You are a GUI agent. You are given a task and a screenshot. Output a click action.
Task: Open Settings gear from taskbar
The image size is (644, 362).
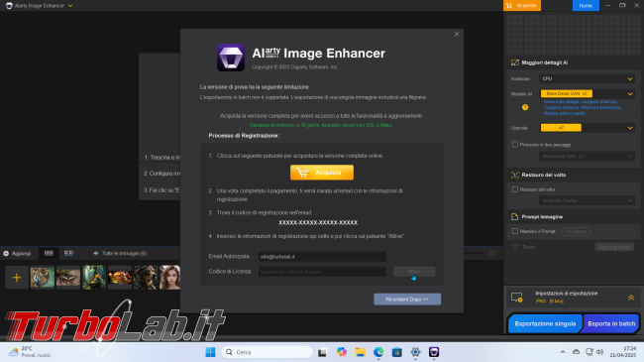click(415, 352)
